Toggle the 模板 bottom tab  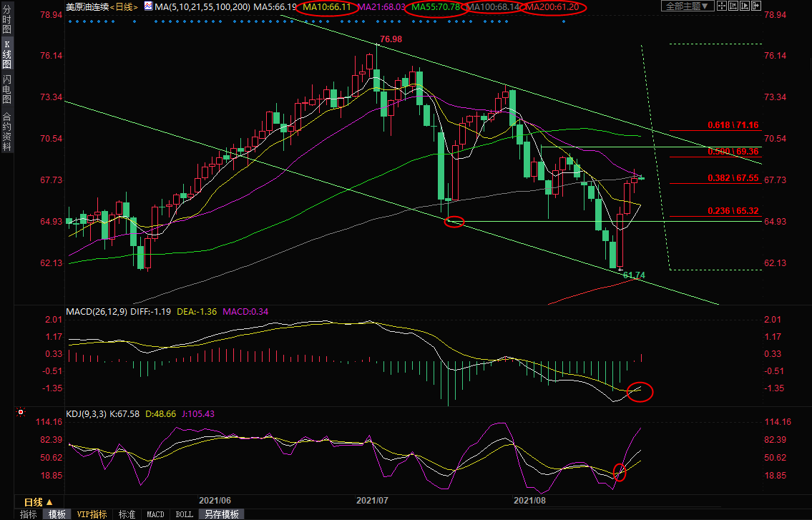[57, 514]
